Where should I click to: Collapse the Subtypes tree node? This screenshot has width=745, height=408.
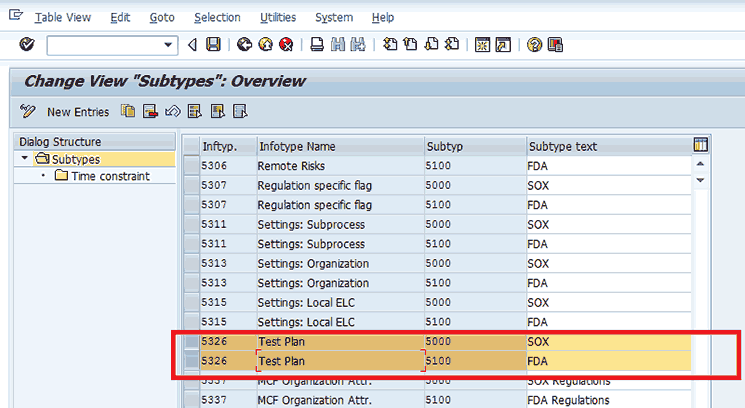(x=24, y=159)
